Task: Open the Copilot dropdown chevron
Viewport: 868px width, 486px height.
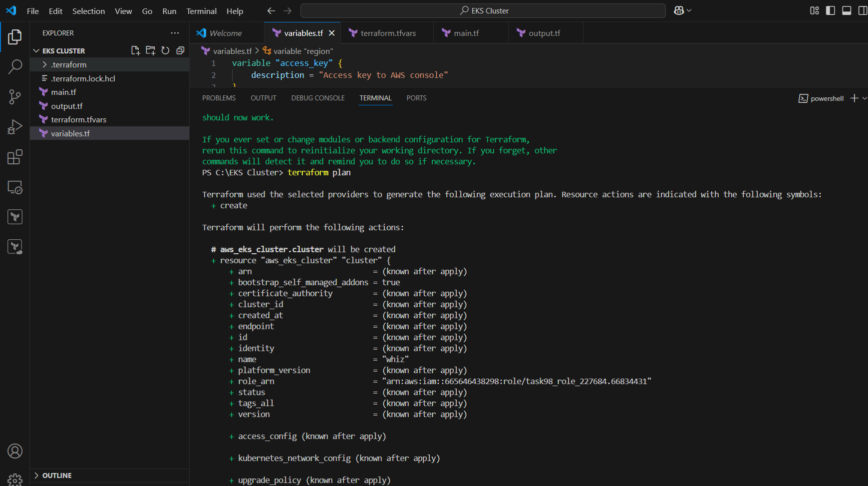Action: pos(689,10)
